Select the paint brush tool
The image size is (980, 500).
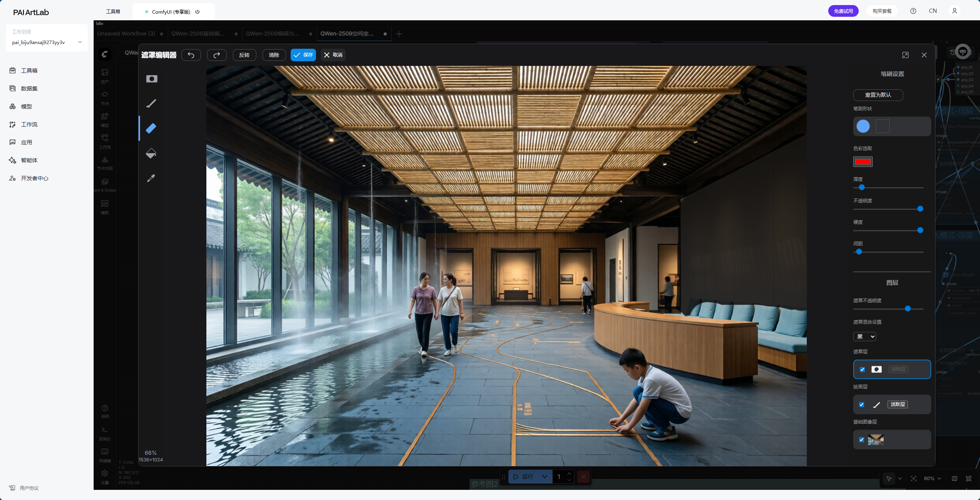[x=151, y=103]
